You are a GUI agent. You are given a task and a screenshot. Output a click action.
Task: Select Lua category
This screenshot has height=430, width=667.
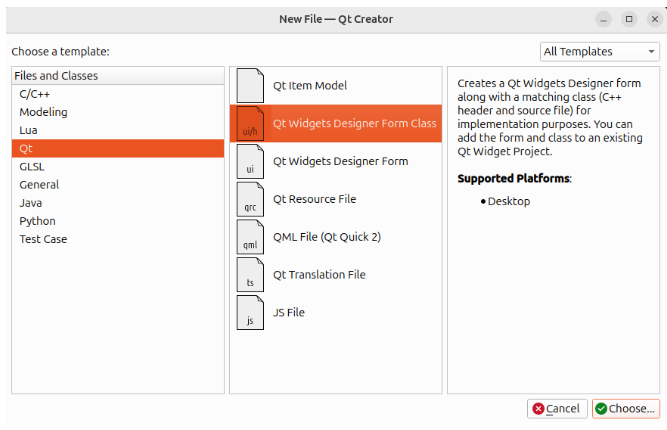[x=118, y=130]
